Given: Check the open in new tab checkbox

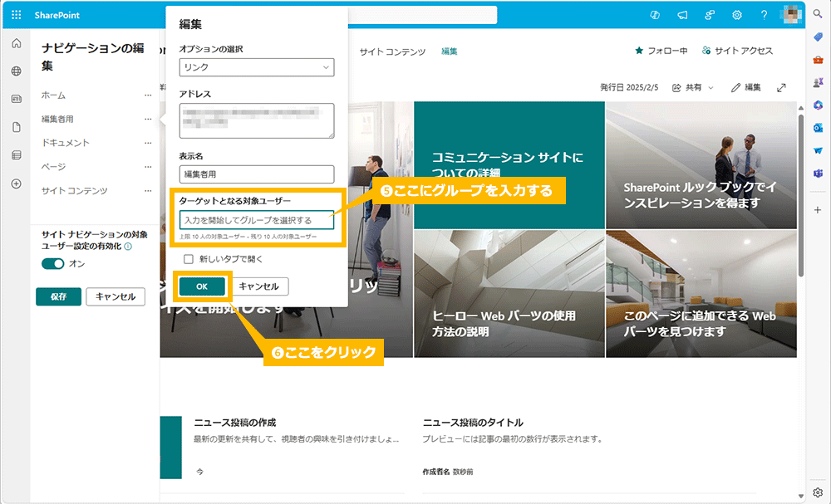Looking at the screenshot, I should [x=188, y=259].
